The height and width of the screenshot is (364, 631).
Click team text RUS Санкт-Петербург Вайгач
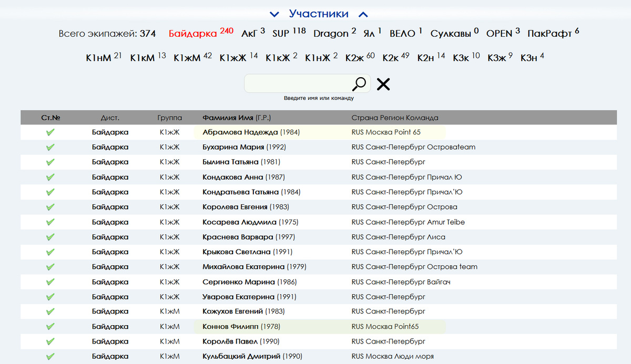coord(401,282)
